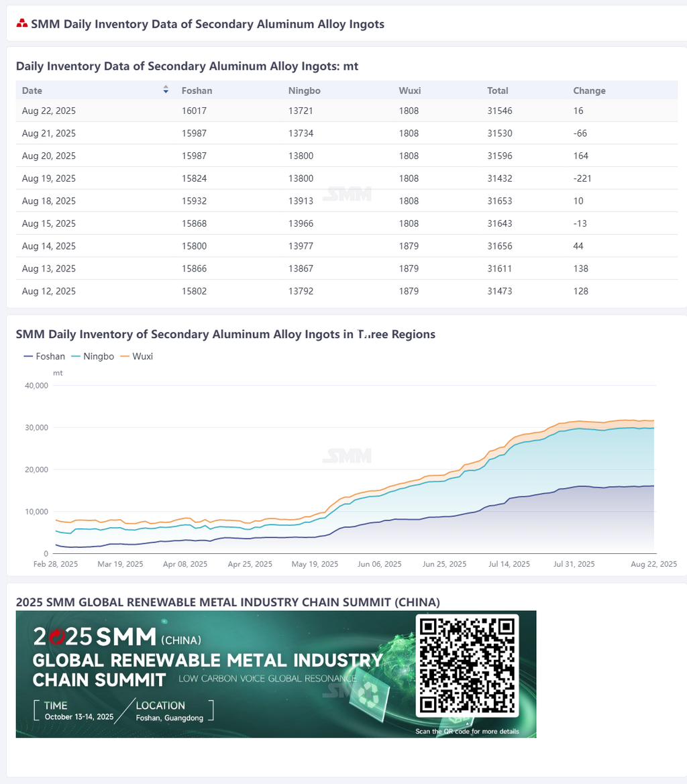The image size is (687, 784).
Task: Sort table by Date using sort arrows
Action: 166,89
